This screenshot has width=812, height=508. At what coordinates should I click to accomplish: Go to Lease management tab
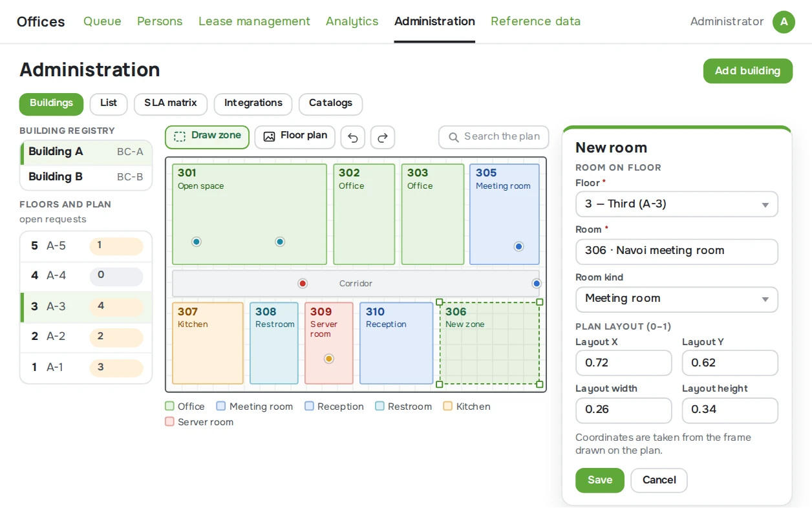(x=254, y=21)
